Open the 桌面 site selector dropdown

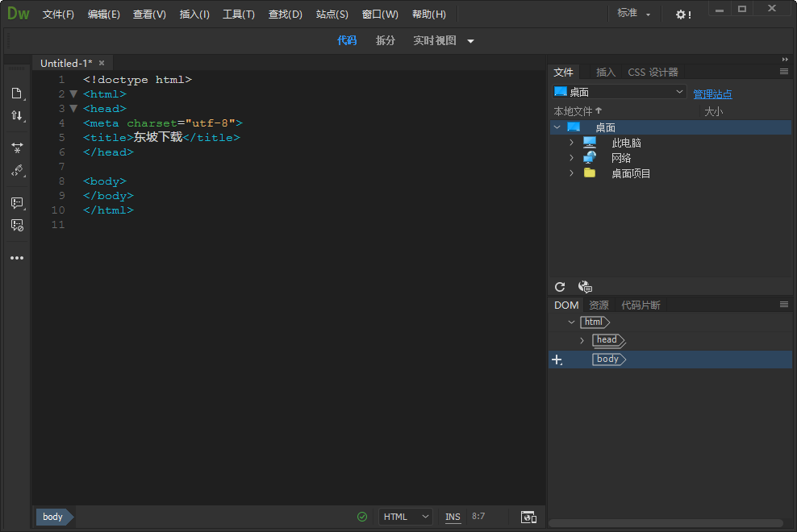pyautogui.click(x=620, y=92)
